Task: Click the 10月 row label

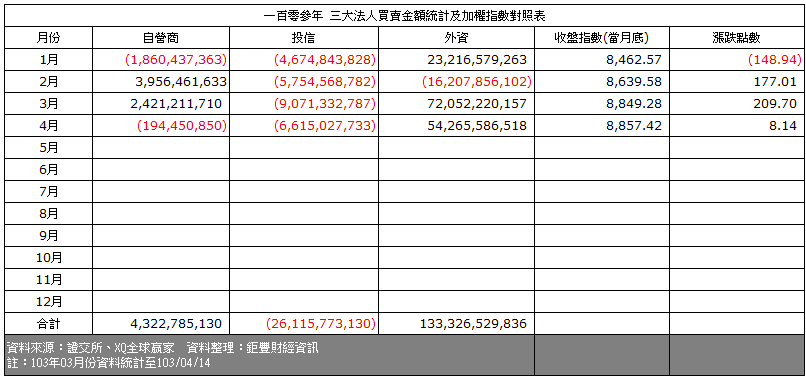Action: coord(48,258)
